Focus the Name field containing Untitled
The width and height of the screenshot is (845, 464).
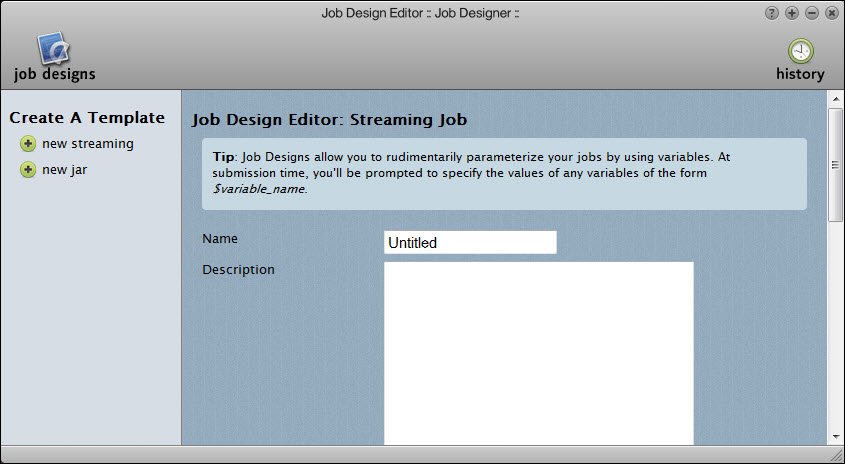tap(470, 243)
